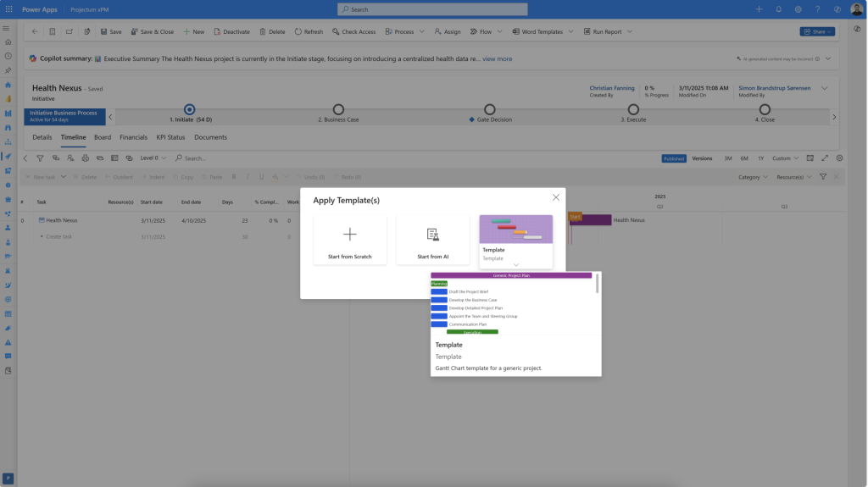Open Recent clock icon in sidebar
868x487 pixels.
[x=8, y=56]
